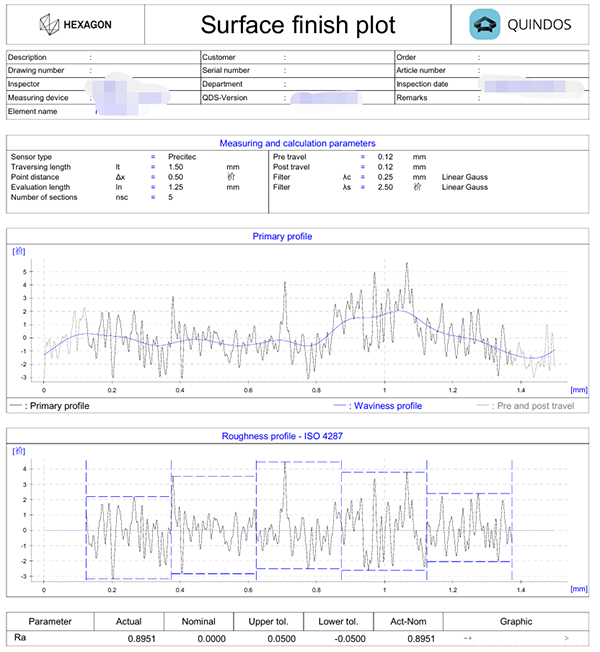Select the Parameter column header
This screenshot has width=600, height=652.
pyautogui.click(x=50, y=621)
